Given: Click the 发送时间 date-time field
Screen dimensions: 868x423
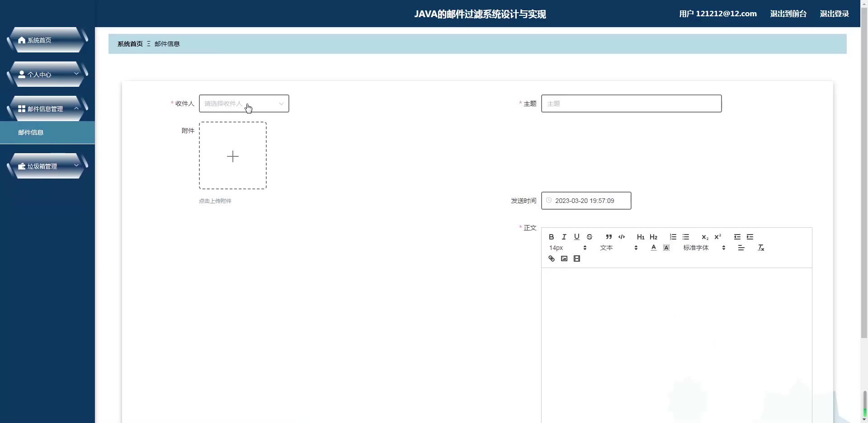Looking at the screenshot, I should coord(586,201).
